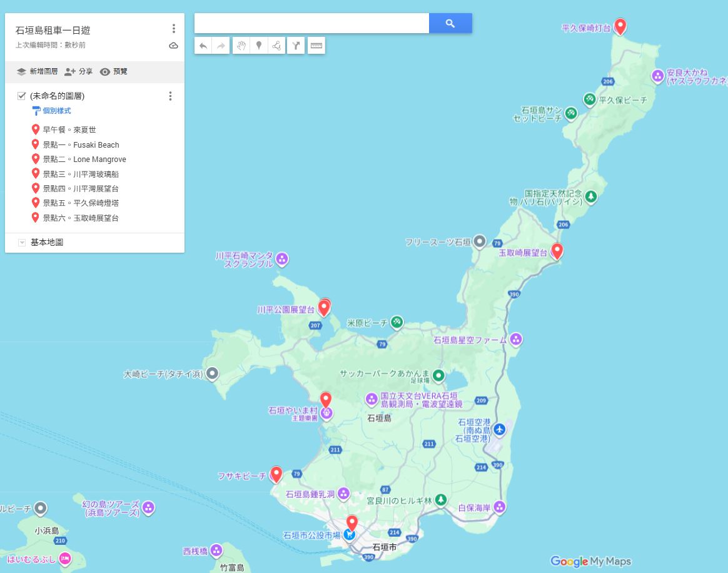728x573 pixels.
Task: Click the redo arrow in toolbar
Action: click(x=221, y=46)
